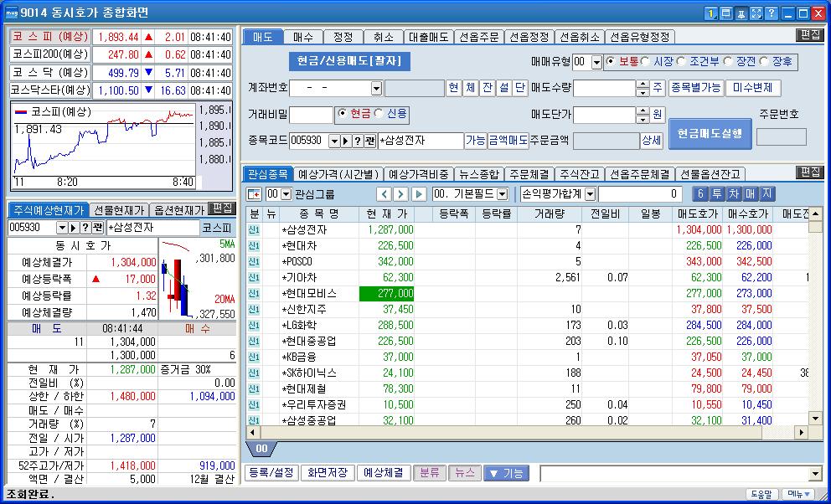Open the chart with the 차 icon
The height and width of the screenshot is (504, 831).
tap(734, 193)
